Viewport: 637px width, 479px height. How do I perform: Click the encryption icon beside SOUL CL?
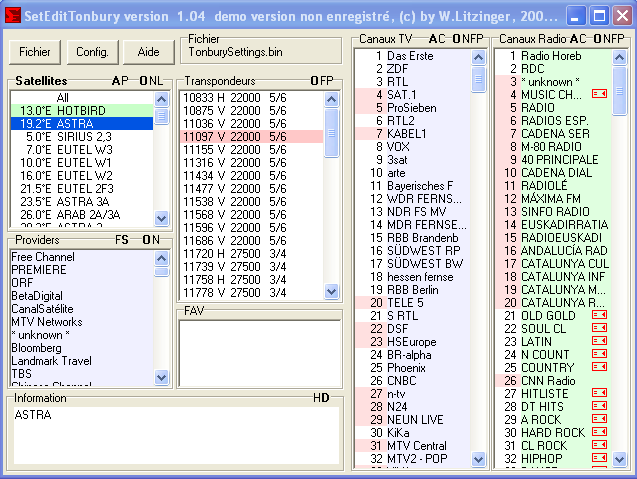[599, 328]
